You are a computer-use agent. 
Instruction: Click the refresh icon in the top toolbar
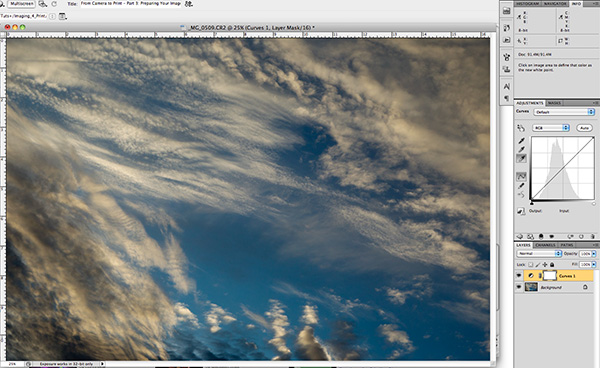coord(54,4)
